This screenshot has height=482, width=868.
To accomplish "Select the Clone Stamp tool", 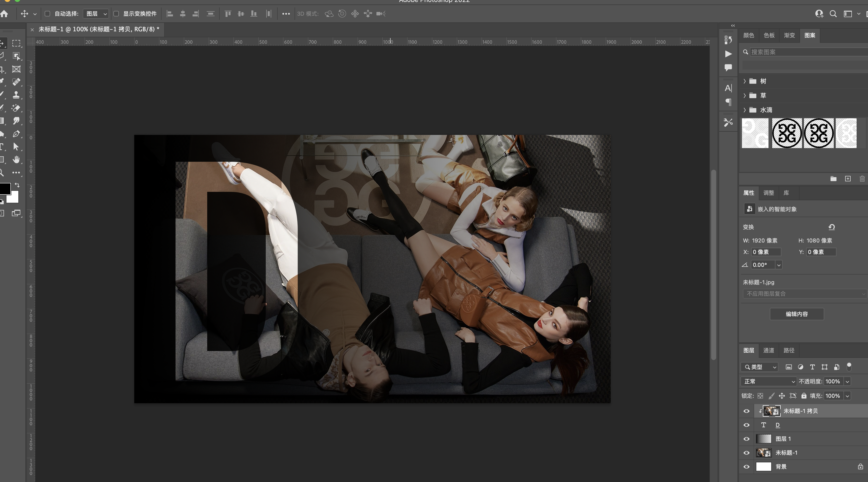I will click(16, 95).
